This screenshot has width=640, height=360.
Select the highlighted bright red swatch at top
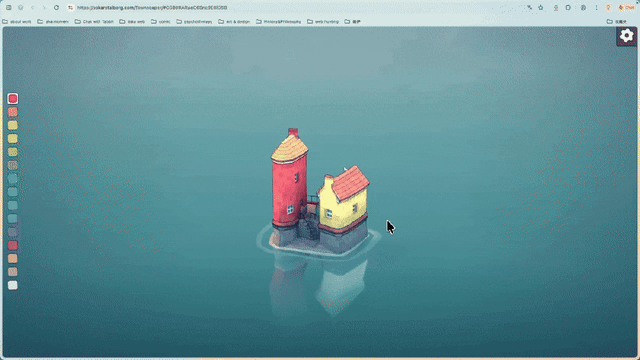pyautogui.click(x=13, y=98)
